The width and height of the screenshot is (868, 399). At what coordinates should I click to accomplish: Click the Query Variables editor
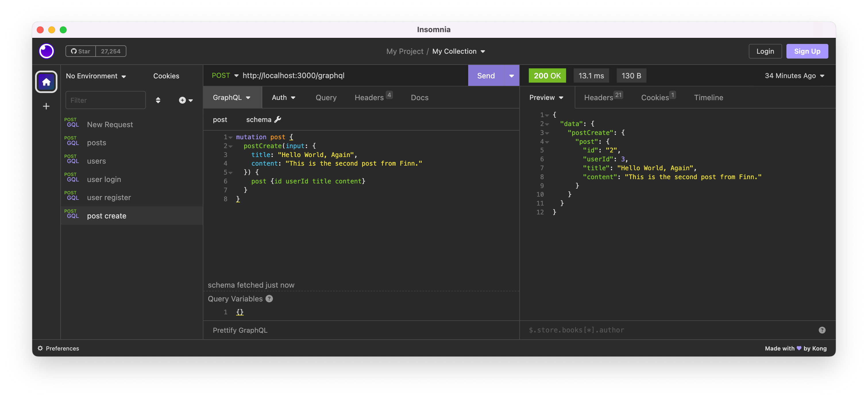[361, 312]
